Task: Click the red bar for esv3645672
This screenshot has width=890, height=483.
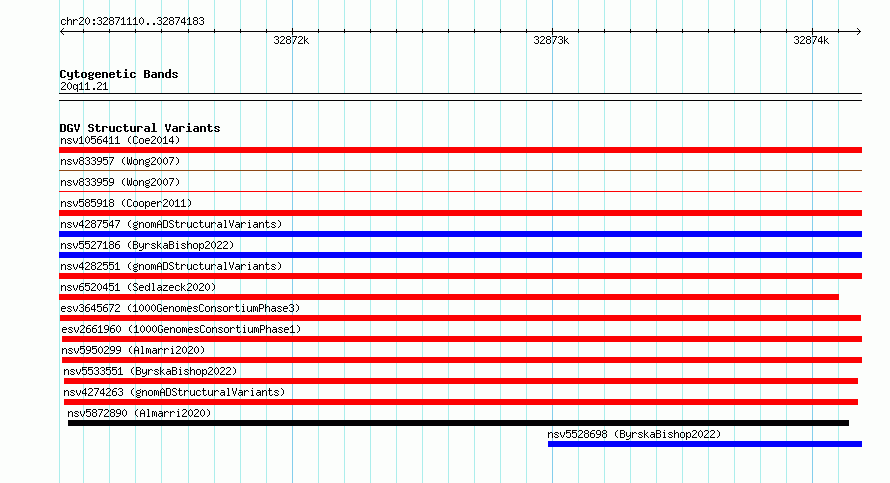Action: click(460, 318)
